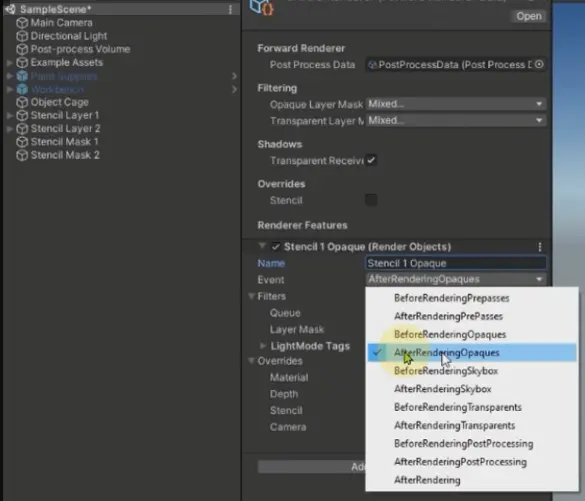Select AfterRenderingOpaques event option
The height and width of the screenshot is (501, 585).
pos(472,353)
